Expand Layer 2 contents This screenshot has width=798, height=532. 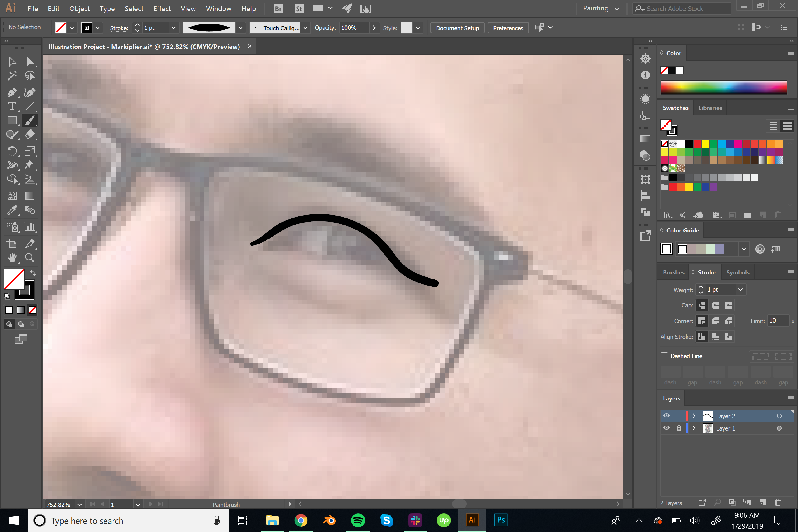click(694, 416)
